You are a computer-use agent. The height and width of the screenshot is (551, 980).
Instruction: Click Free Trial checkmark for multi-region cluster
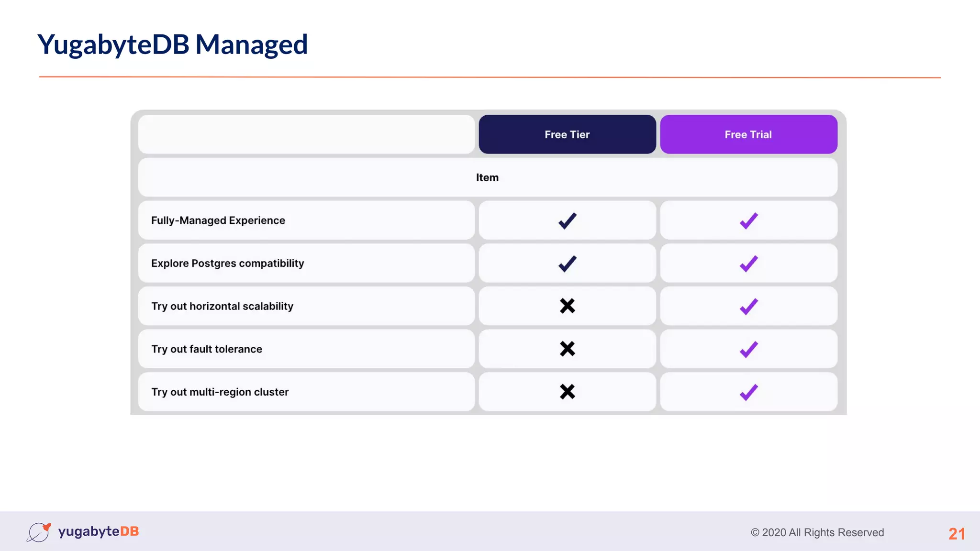click(748, 392)
